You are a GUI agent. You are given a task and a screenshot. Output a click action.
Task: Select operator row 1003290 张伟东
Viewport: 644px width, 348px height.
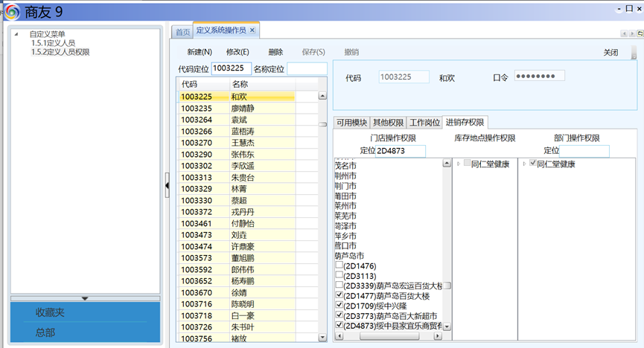[237, 155]
